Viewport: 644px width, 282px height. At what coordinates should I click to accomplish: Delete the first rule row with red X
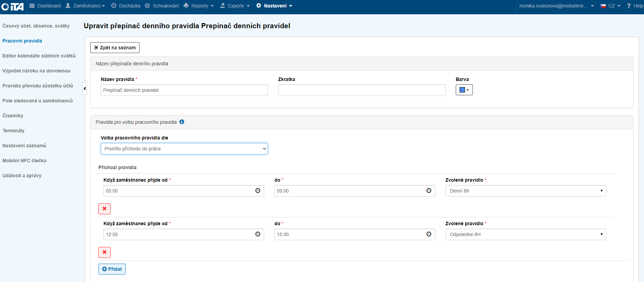104,209
